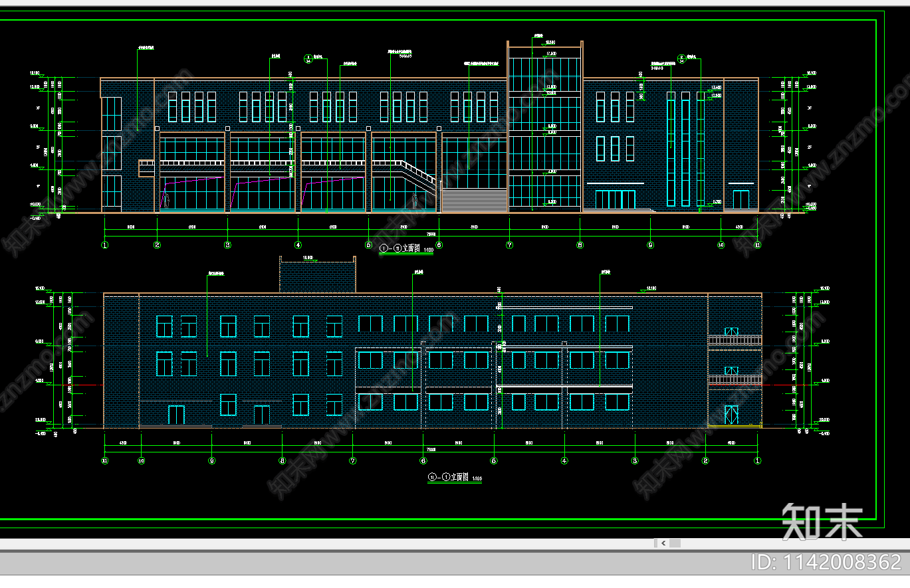Select axis bubble 4 under the lower elevation

(x=564, y=460)
